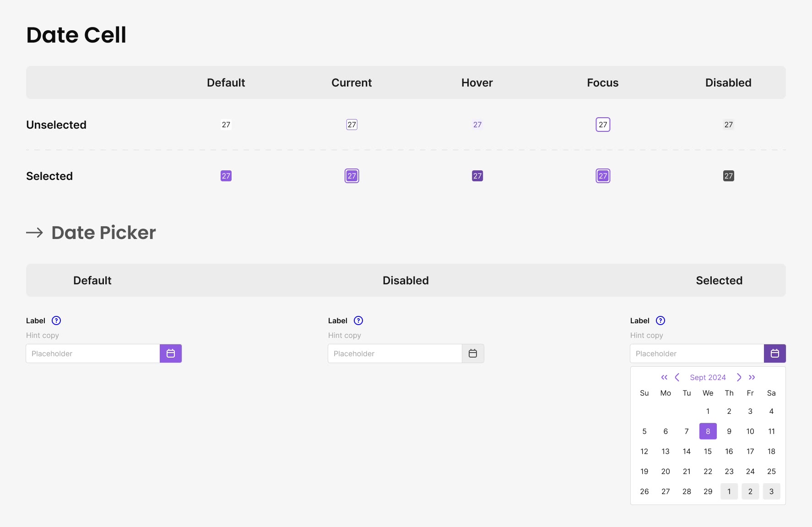Click Unselected Current date cell 27
812x527 pixels.
[x=352, y=125]
